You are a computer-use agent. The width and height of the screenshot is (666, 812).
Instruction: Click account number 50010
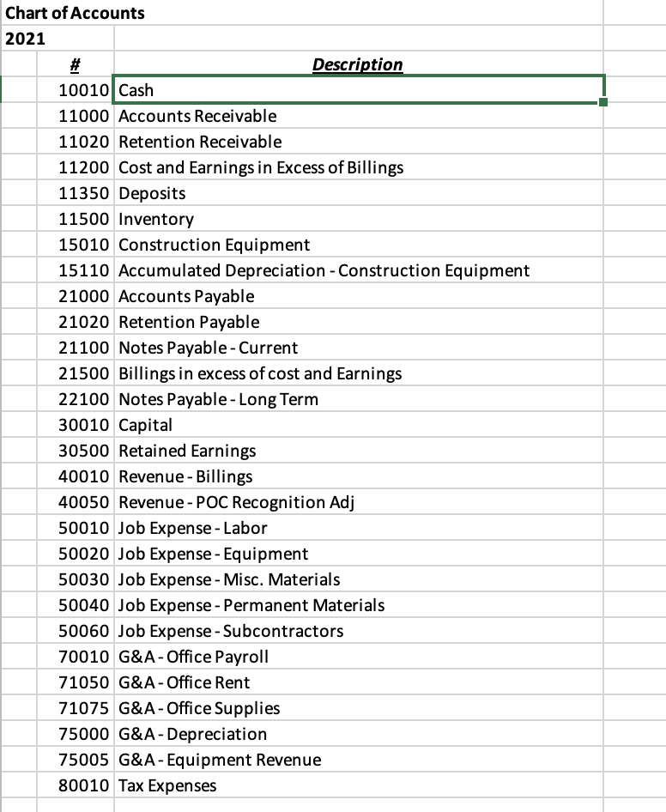tap(75, 528)
